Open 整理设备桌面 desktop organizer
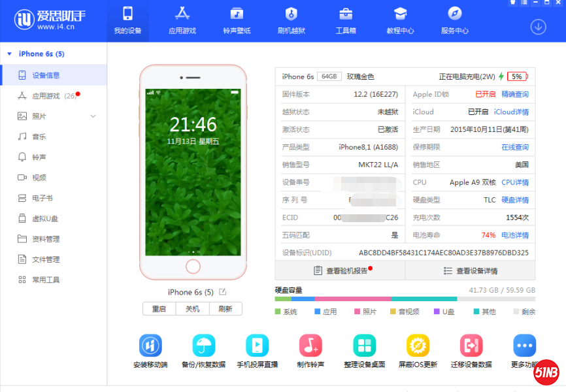This screenshot has width=566, height=392. coord(364,346)
